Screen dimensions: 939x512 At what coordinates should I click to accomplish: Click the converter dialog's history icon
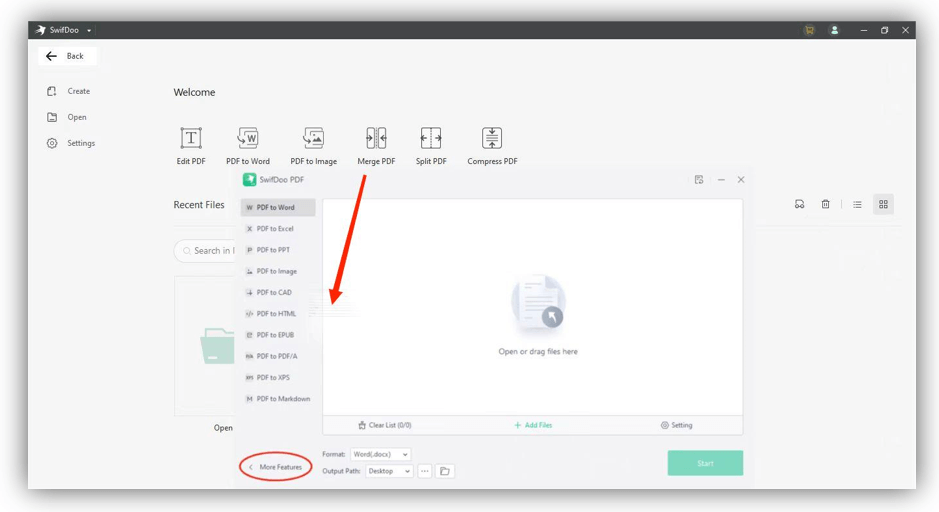[x=699, y=180]
